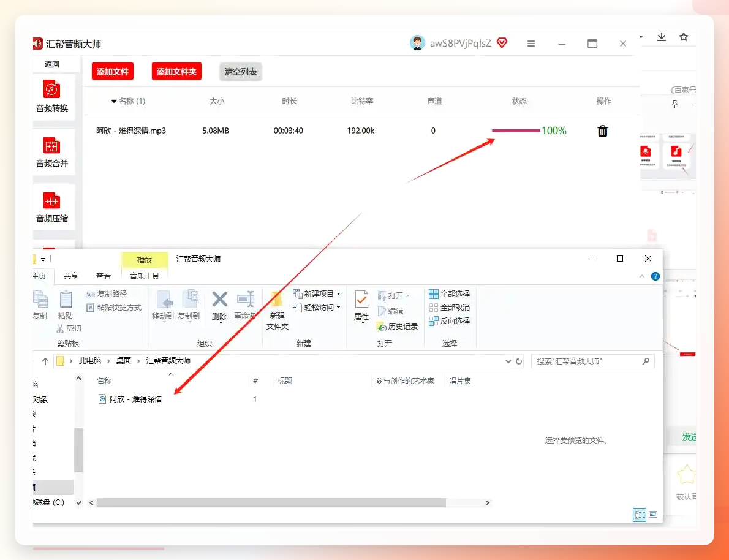Click the user avatar icon
729x560 pixels.
[417, 43]
